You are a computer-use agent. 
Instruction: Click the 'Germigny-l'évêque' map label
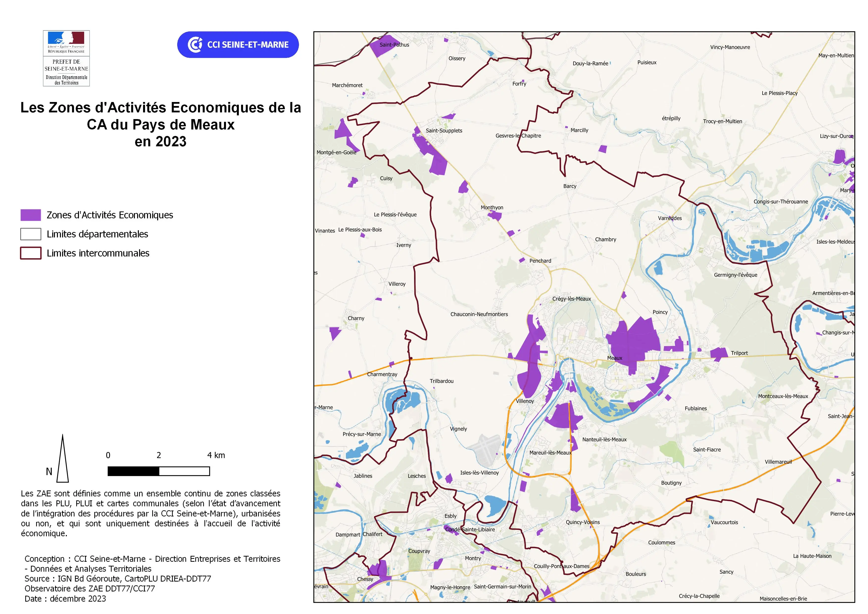tap(735, 275)
